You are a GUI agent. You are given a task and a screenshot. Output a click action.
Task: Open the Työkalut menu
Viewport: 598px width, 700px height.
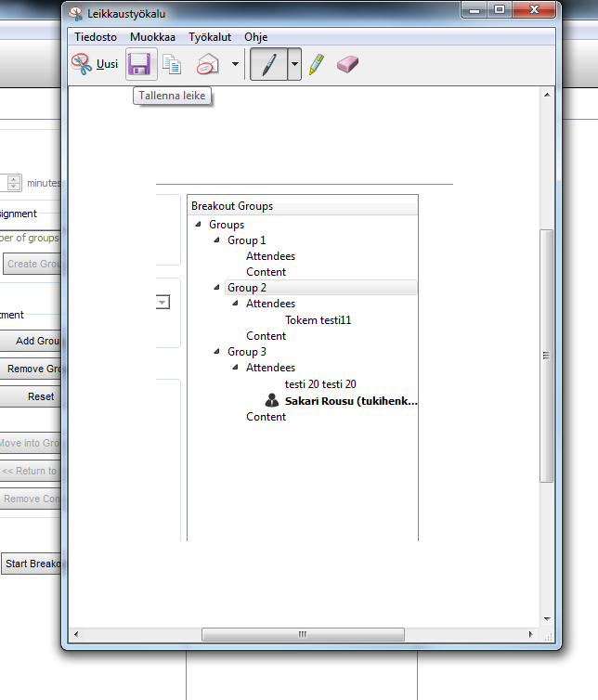(x=209, y=37)
